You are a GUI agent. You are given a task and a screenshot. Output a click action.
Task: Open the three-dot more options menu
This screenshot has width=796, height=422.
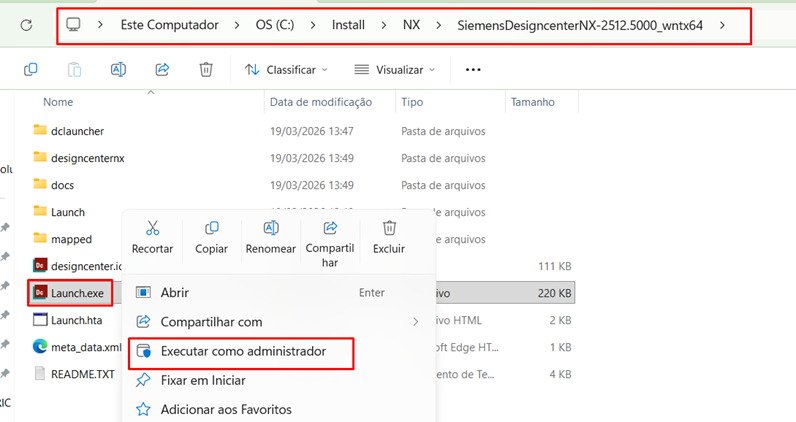473,70
